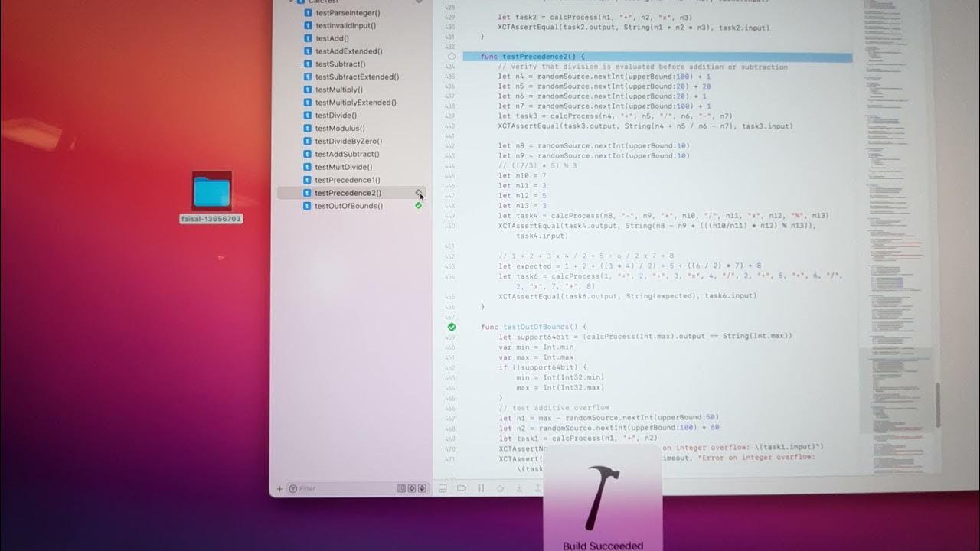This screenshot has height=551, width=980.
Task: Select desktop folder faisal-13656703 icon
Action: 212,192
